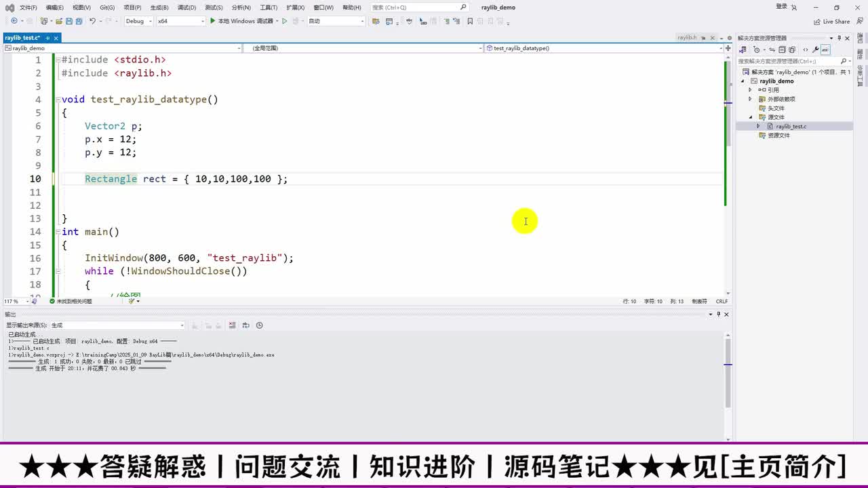The image size is (868, 488).
Task: Collapse the main function outline marker
Action: click(58, 232)
